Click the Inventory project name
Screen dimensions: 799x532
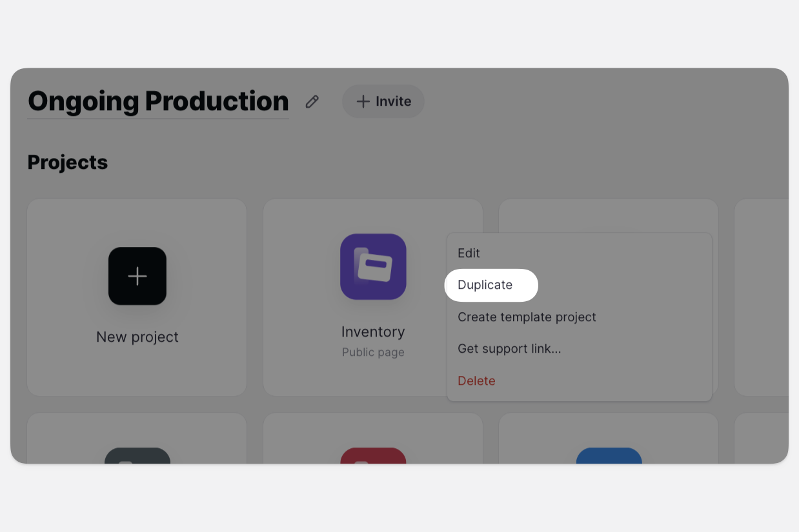(x=373, y=332)
